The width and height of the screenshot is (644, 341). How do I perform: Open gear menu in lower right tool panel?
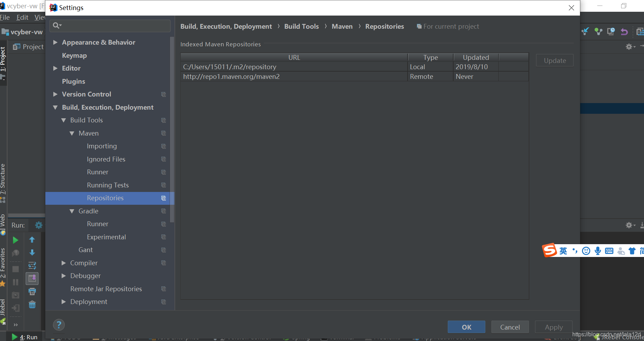click(x=630, y=225)
